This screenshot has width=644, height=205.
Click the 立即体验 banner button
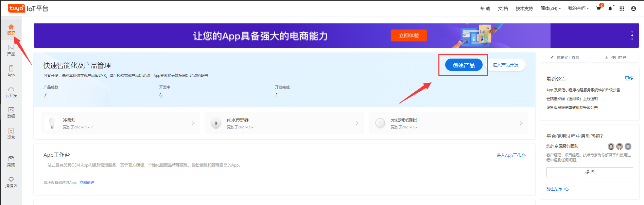[408, 35]
